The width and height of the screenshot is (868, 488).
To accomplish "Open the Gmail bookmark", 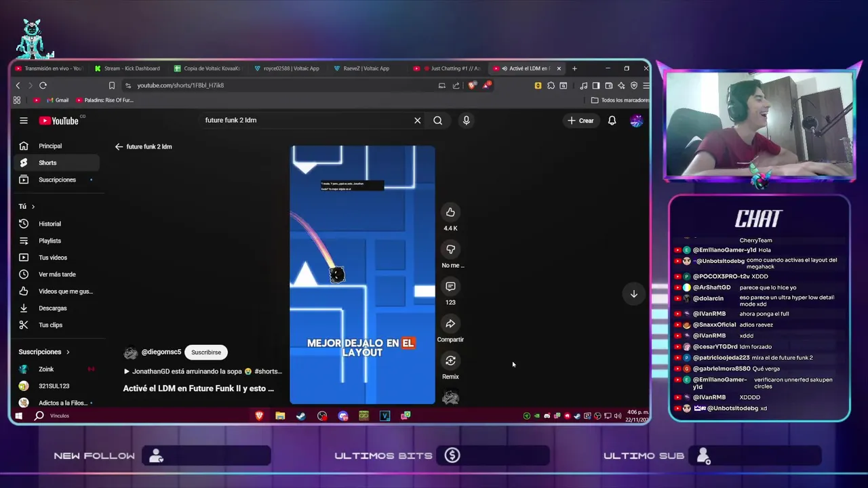I will 57,100.
